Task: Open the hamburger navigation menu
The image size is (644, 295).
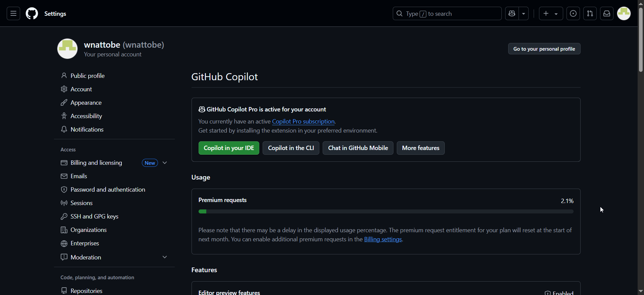Action: tap(13, 14)
